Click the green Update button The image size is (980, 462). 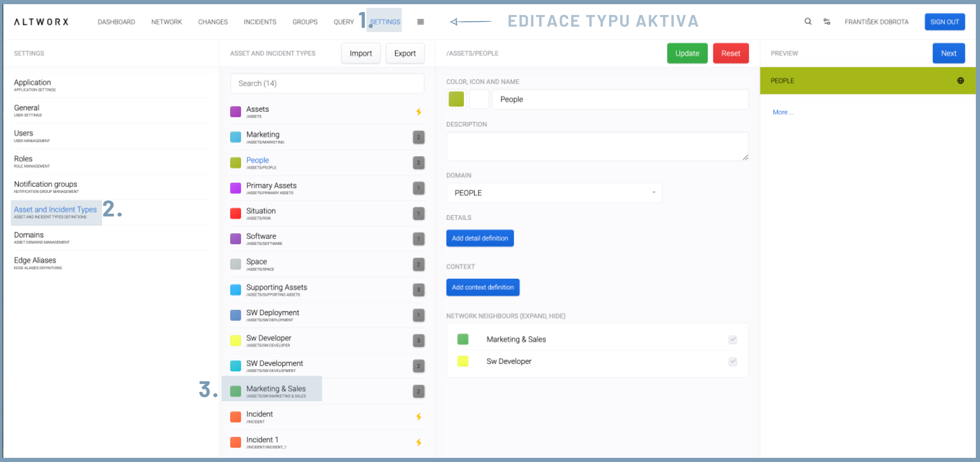point(687,53)
